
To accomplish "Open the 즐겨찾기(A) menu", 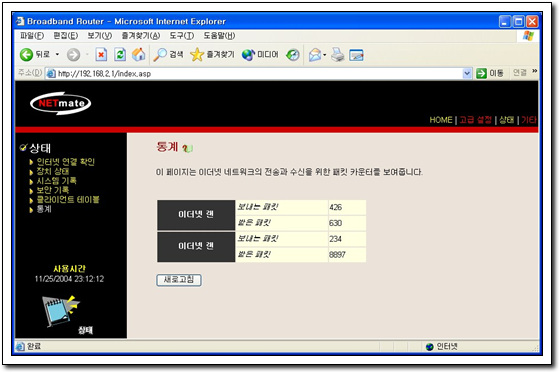I will [x=141, y=36].
